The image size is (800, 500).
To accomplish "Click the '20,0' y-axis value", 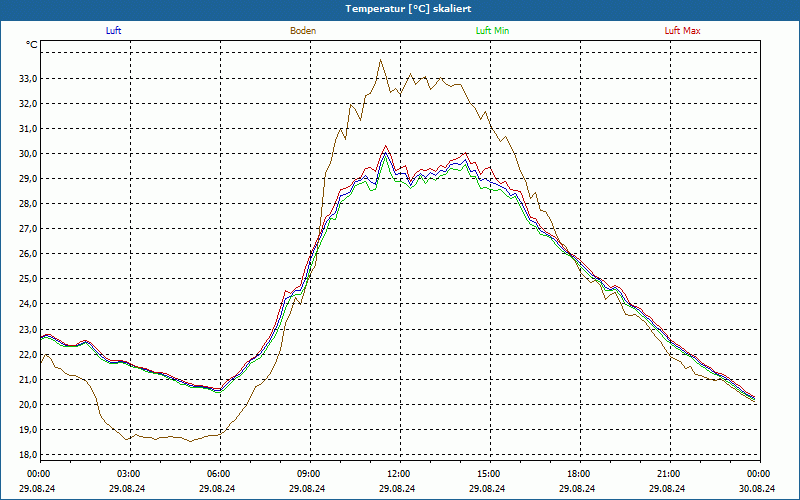I will 28,404.
